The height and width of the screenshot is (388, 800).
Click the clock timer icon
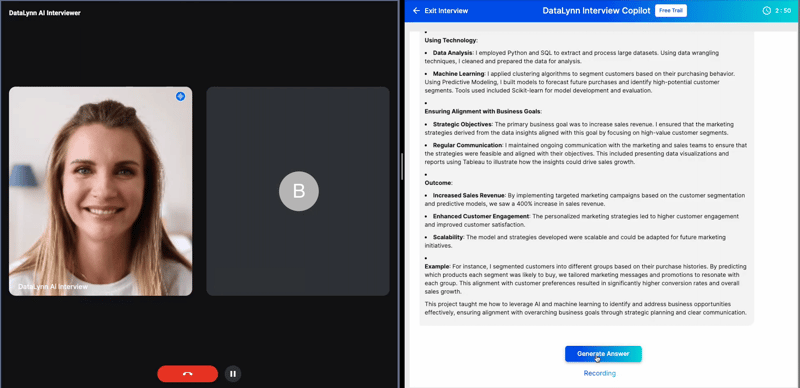(766, 11)
